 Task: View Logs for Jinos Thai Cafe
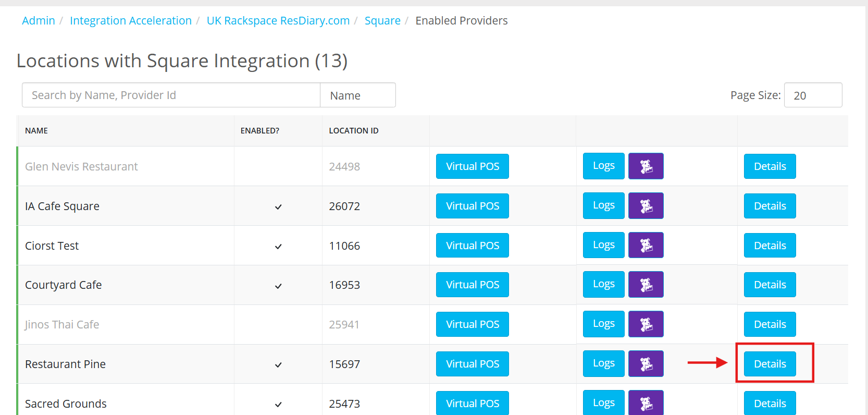tap(604, 324)
